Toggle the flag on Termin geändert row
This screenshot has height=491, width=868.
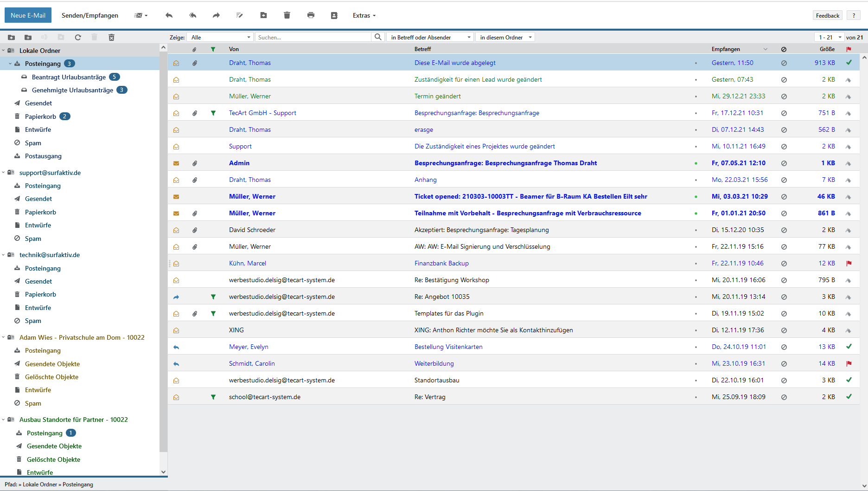(x=849, y=97)
